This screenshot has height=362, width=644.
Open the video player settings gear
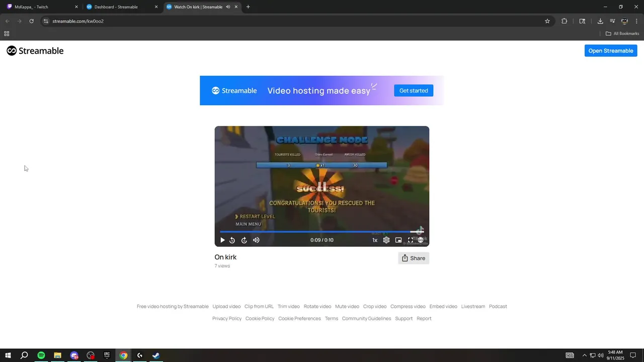386,240
